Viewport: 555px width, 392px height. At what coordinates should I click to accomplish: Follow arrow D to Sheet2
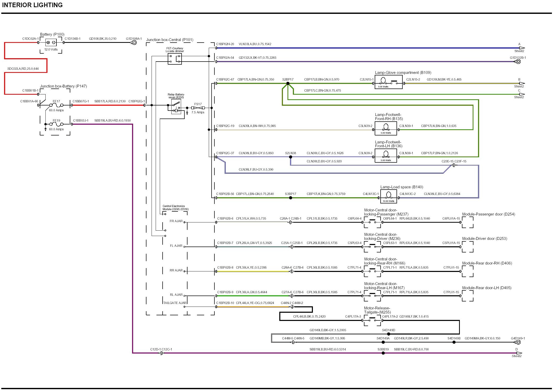[519, 353]
